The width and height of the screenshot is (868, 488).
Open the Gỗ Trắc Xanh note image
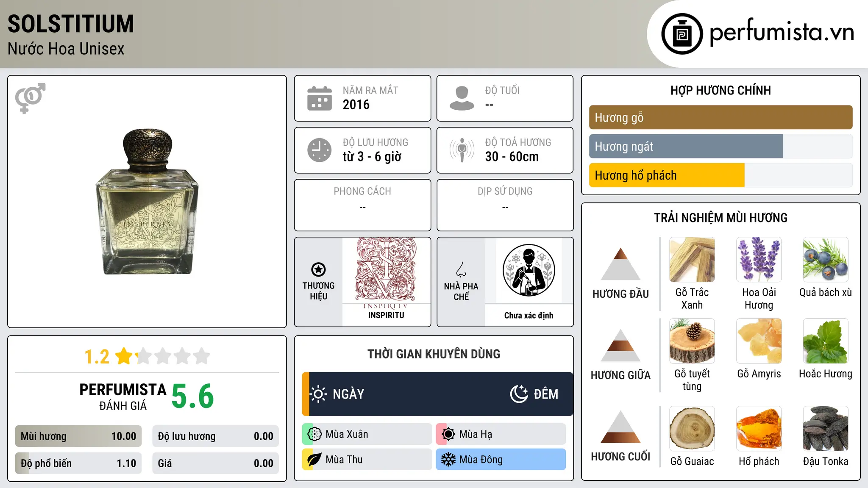click(692, 260)
